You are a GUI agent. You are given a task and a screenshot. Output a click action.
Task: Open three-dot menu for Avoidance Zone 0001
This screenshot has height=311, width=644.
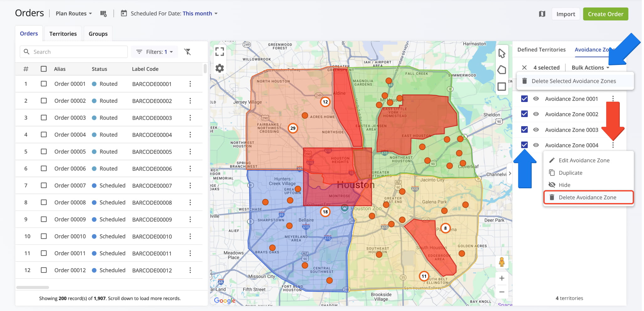(x=613, y=99)
